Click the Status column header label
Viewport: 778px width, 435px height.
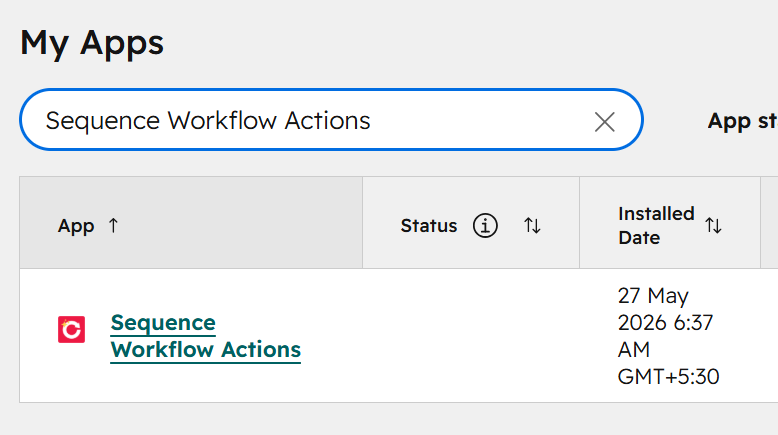429,226
